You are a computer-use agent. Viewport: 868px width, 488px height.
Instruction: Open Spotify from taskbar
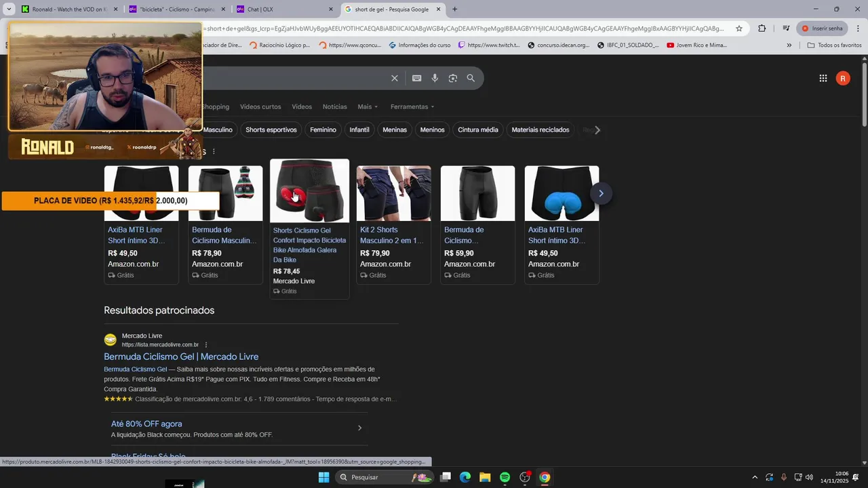coord(505,477)
